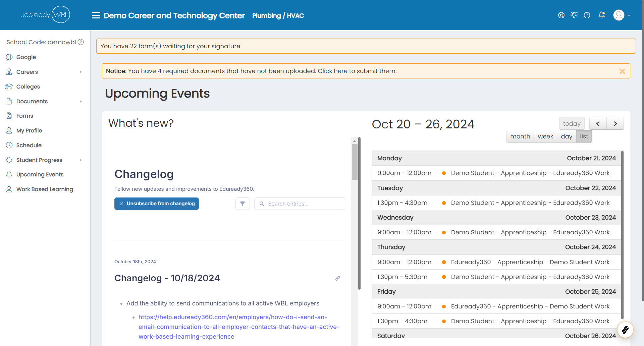Click the lightbulb ideas icon

tap(574, 15)
